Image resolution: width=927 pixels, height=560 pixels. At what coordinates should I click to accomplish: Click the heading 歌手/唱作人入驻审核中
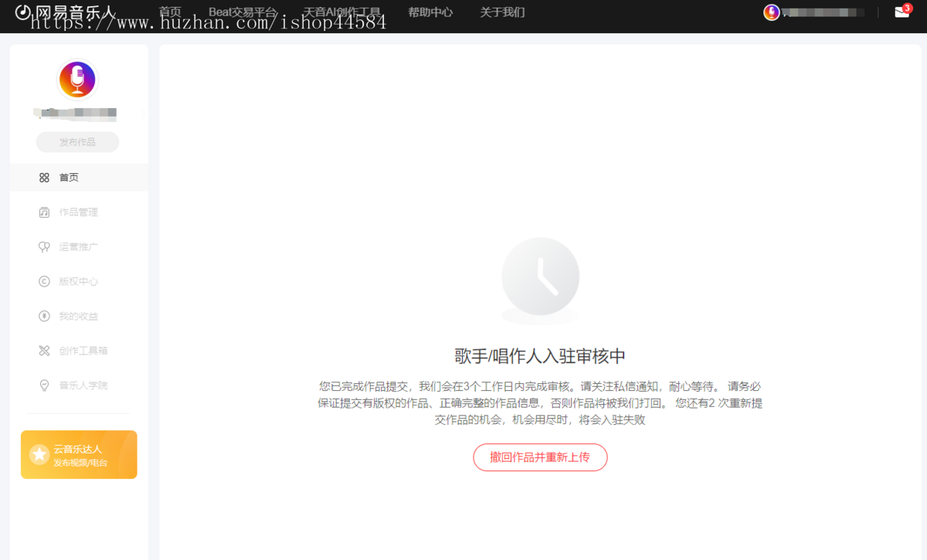(x=540, y=356)
